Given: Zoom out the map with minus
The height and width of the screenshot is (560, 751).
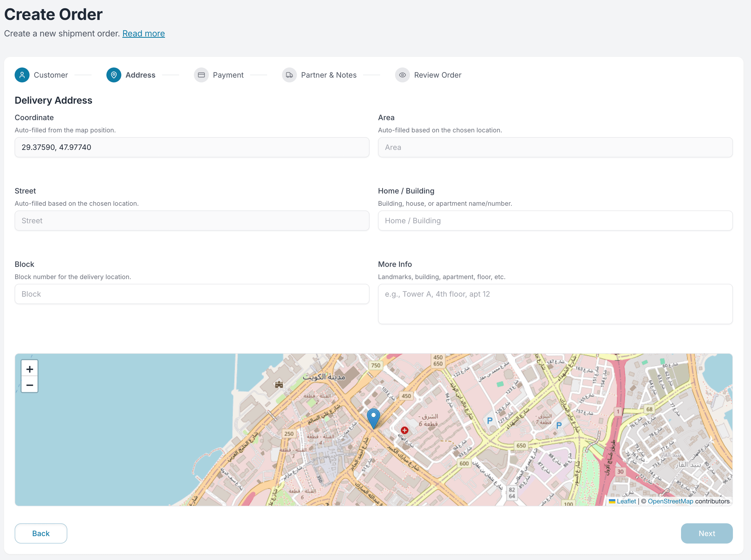Looking at the screenshot, I should click(30, 385).
